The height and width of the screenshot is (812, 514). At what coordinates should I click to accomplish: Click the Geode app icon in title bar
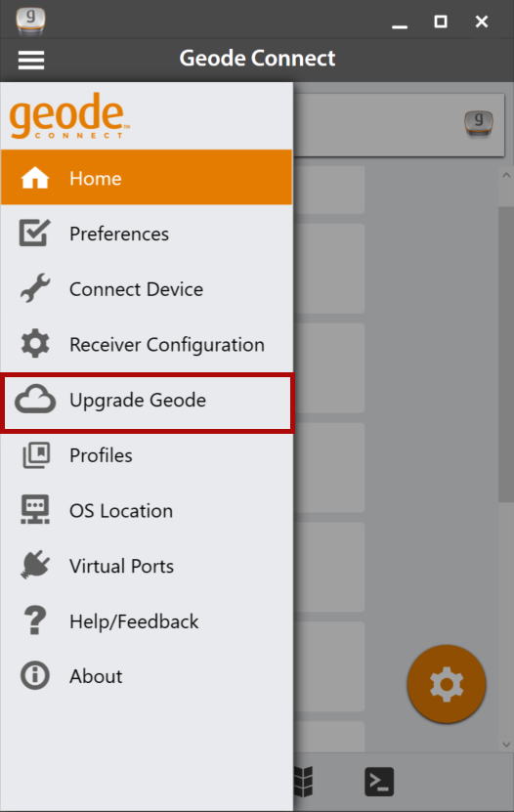pyautogui.click(x=30, y=21)
